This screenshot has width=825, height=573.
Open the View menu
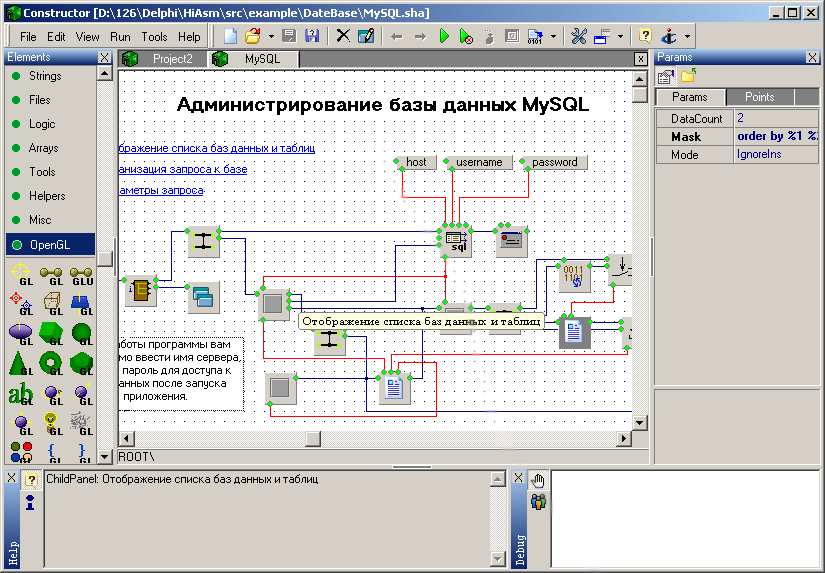pyautogui.click(x=87, y=36)
